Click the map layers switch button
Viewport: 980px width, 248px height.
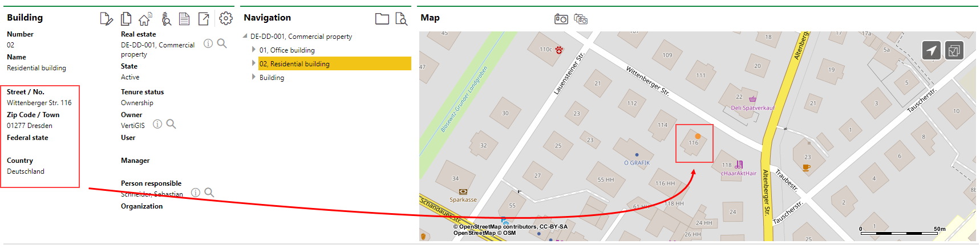tap(954, 50)
